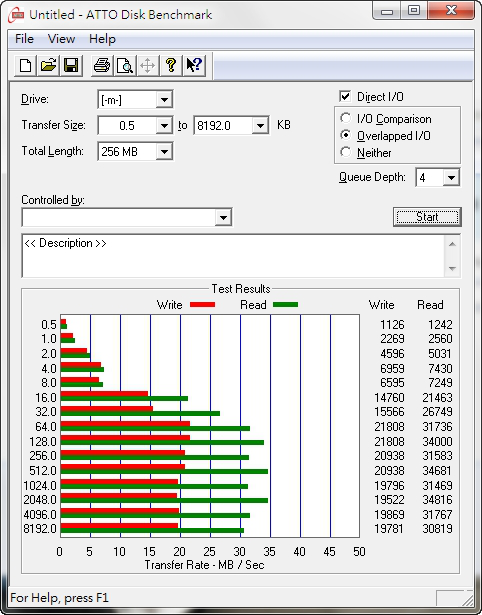Image resolution: width=482 pixels, height=615 pixels.
Task: Activate the context help arrow icon
Action: click(x=194, y=65)
